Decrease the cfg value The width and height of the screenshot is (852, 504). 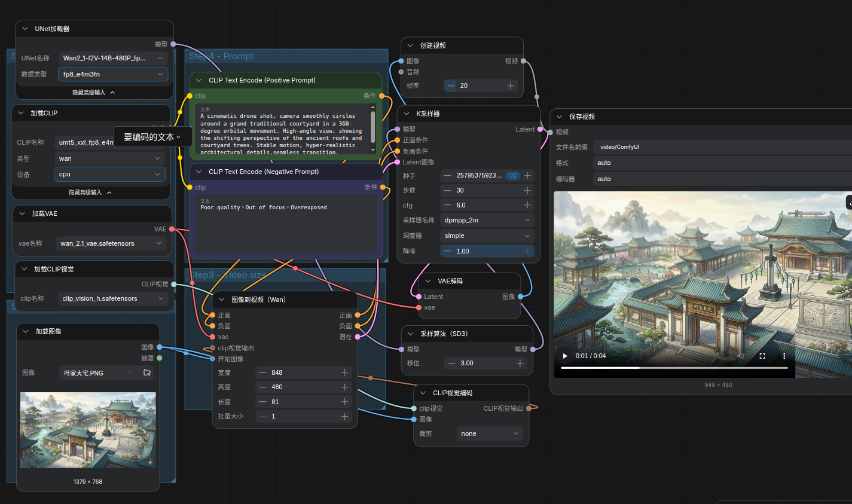[447, 205]
